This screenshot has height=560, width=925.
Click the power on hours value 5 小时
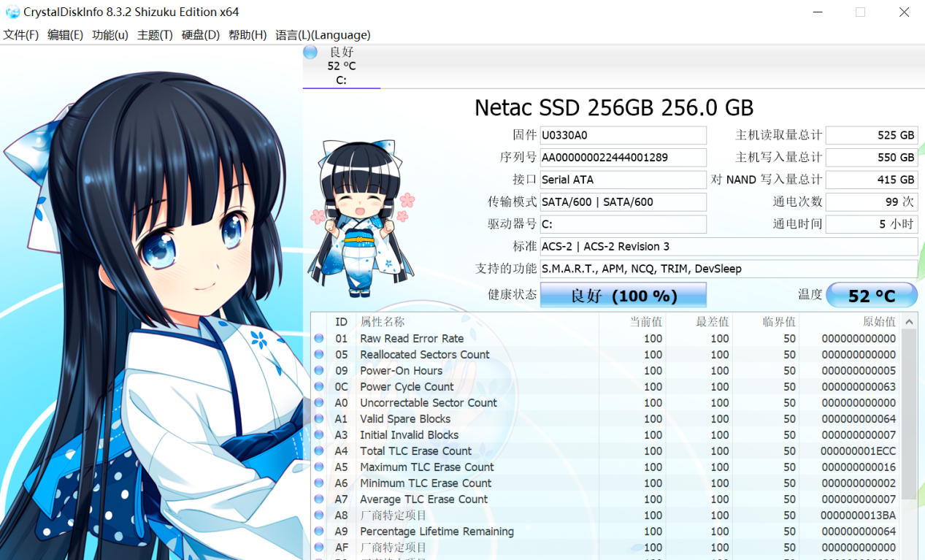[872, 224]
